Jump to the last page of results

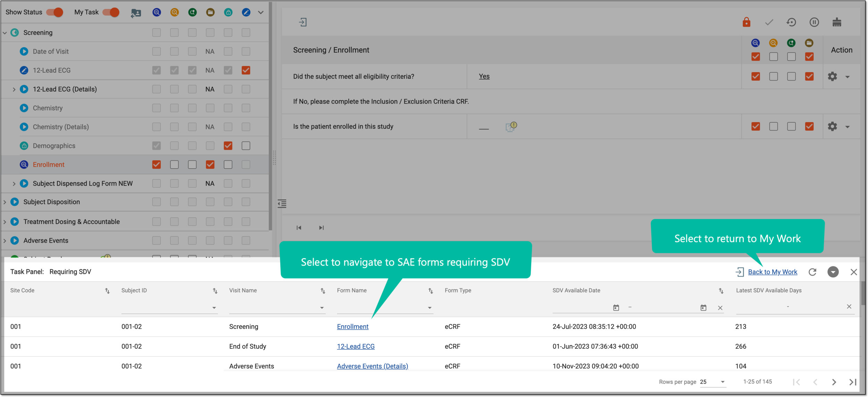point(853,382)
